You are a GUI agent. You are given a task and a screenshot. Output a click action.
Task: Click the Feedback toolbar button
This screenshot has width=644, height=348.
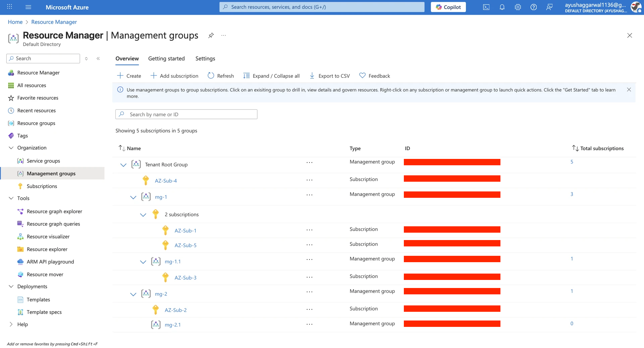click(x=375, y=76)
